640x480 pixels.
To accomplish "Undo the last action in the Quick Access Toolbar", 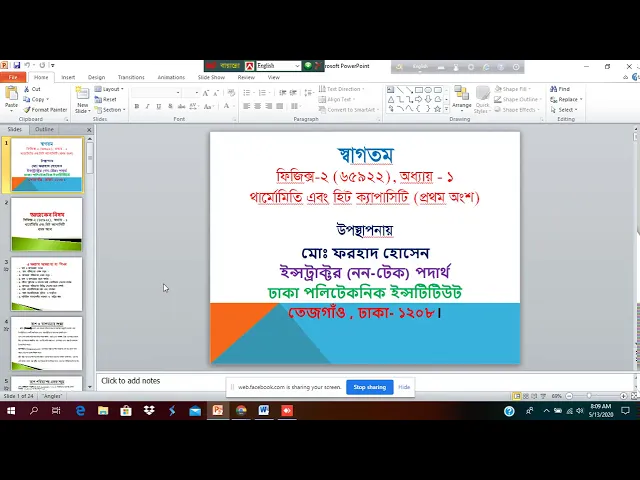I will (x=27, y=65).
